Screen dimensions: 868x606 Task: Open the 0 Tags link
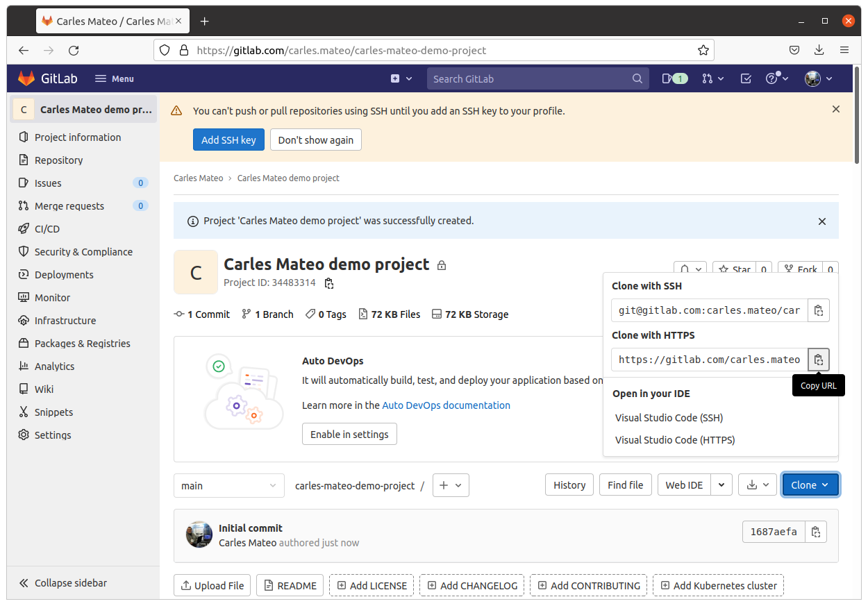(x=326, y=314)
